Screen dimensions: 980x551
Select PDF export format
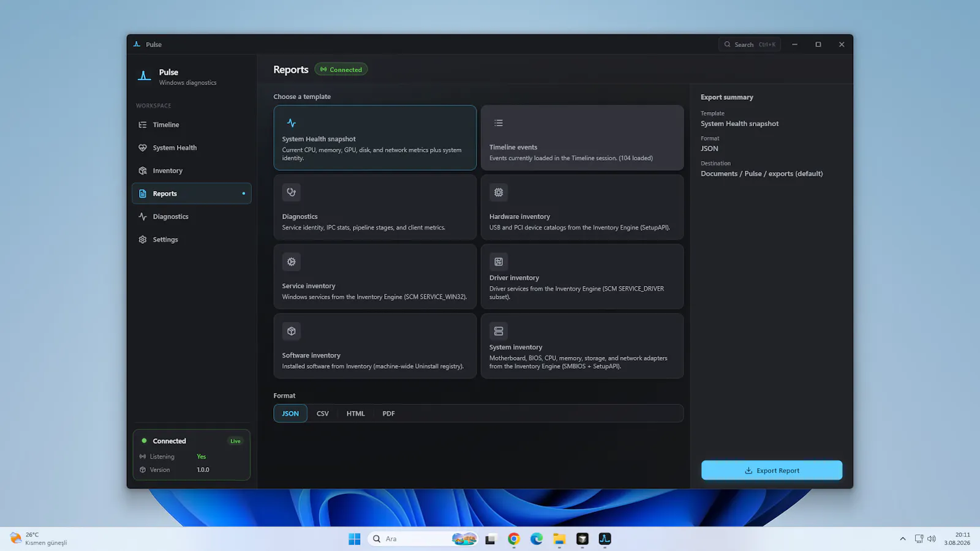(389, 414)
